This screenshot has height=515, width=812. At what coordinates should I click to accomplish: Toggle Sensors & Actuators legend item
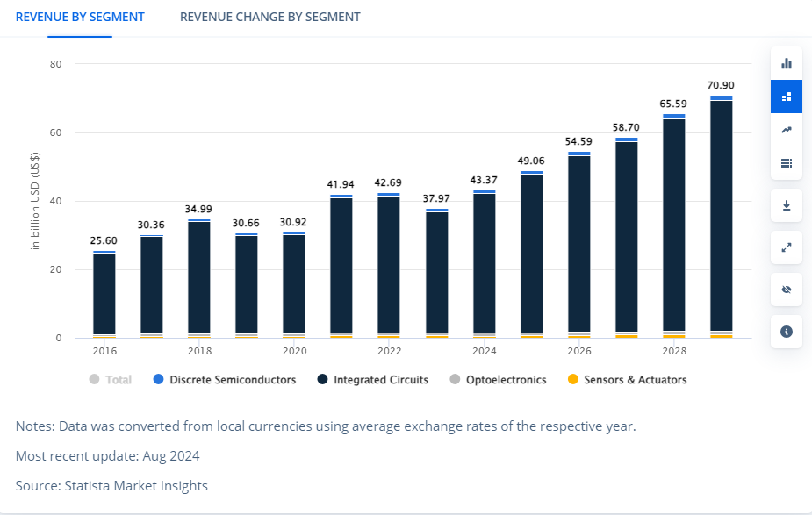click(627, 379)
